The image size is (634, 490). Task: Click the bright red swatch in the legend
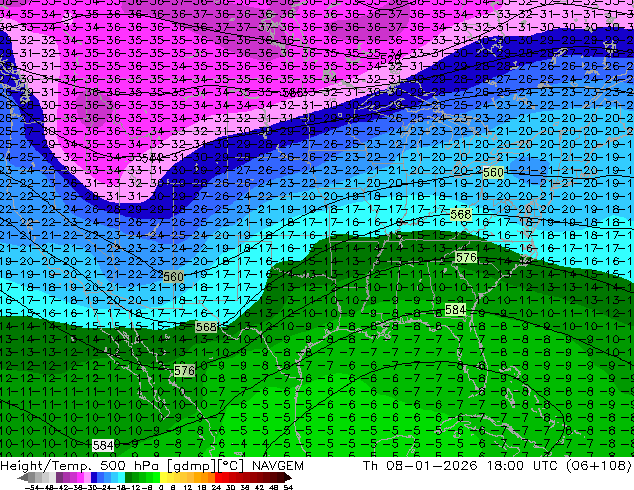coord(218,478)
